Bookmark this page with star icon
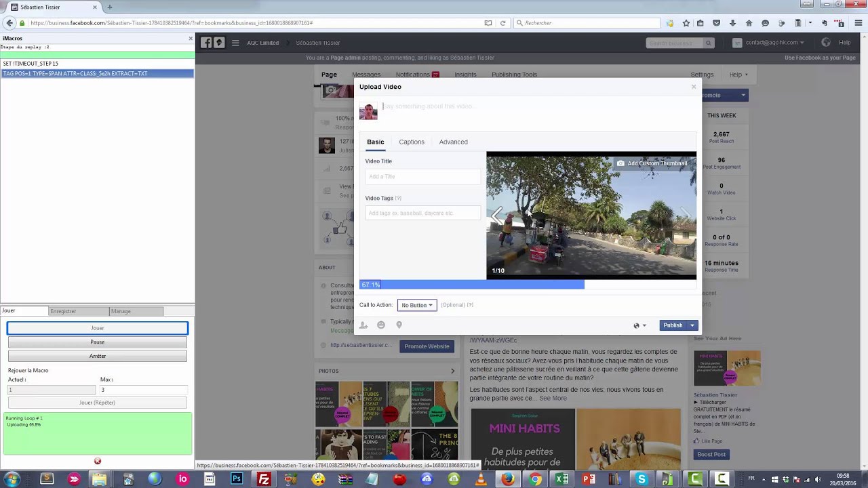 tap(686, 23)
